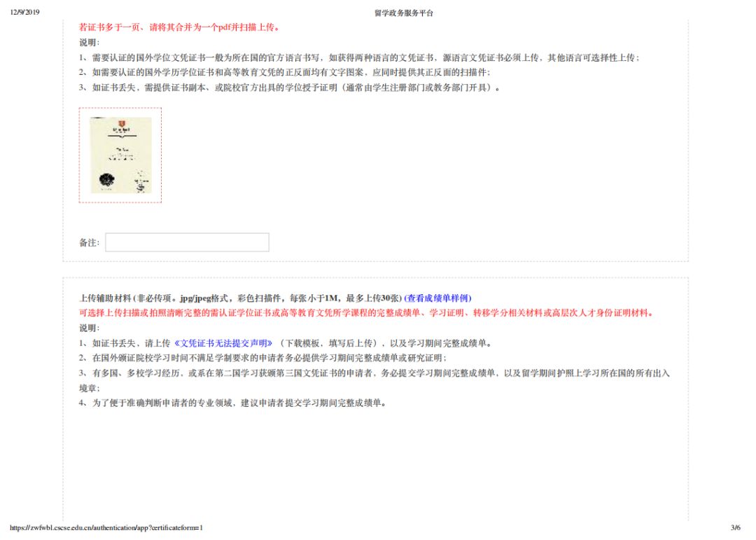Select note 在国外颁证院校学习时间不满足学制要求 line

point(263,358)
